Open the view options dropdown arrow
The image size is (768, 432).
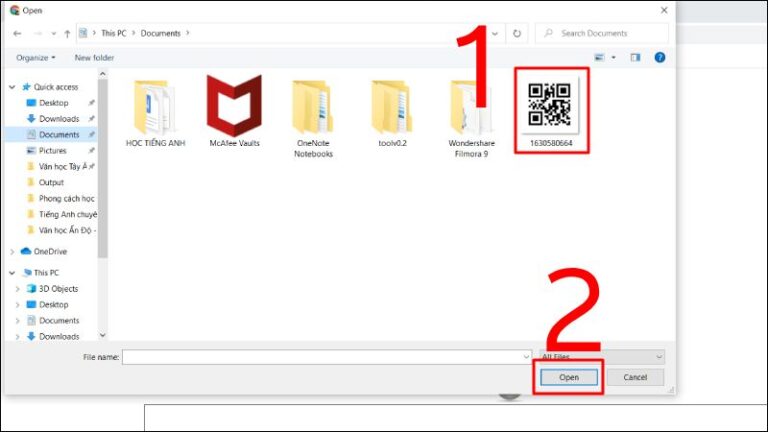click(x=613, y=58)
